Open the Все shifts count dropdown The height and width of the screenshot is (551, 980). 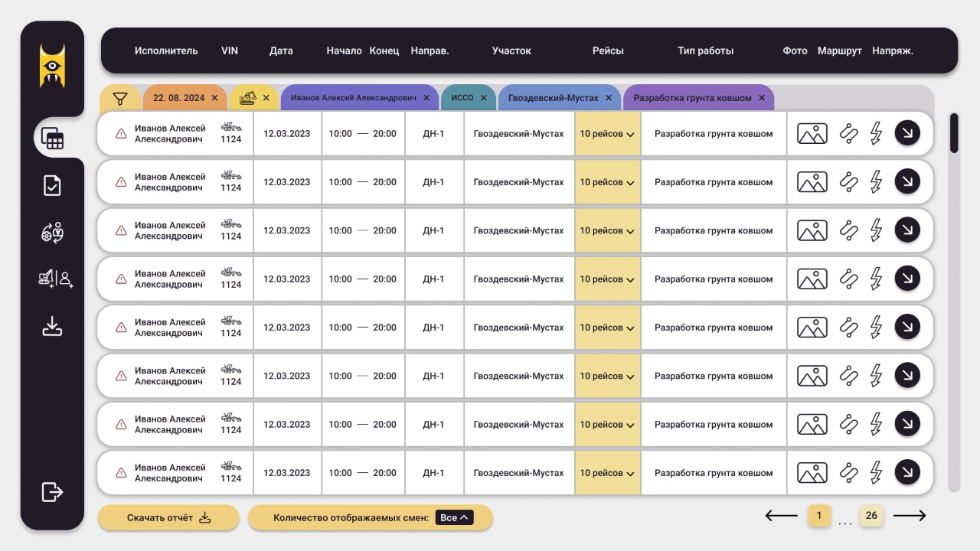click(x=454, y=518)
